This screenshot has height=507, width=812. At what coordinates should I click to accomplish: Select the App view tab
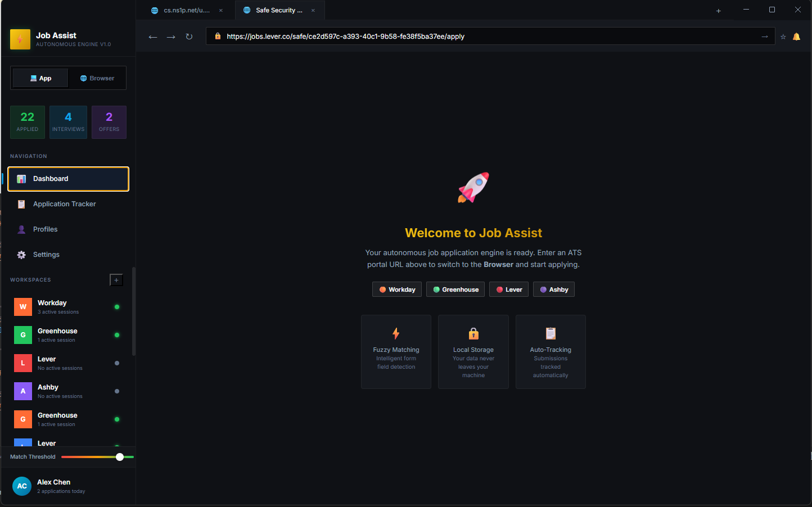click(x=40, y=78)
